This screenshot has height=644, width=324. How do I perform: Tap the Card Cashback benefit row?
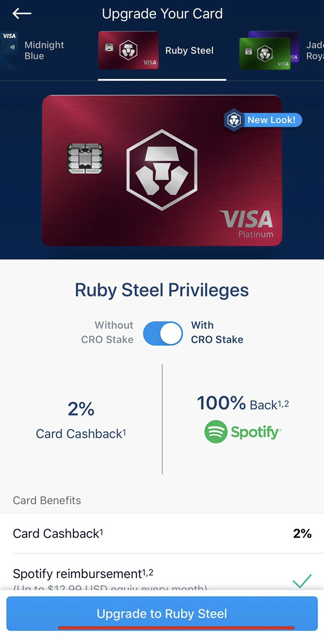point(162,533)
